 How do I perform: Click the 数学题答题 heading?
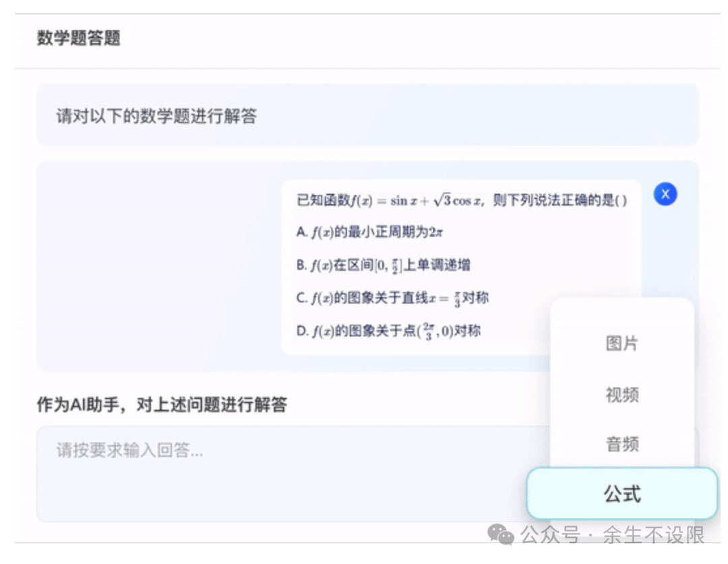[x=78, y=38]
